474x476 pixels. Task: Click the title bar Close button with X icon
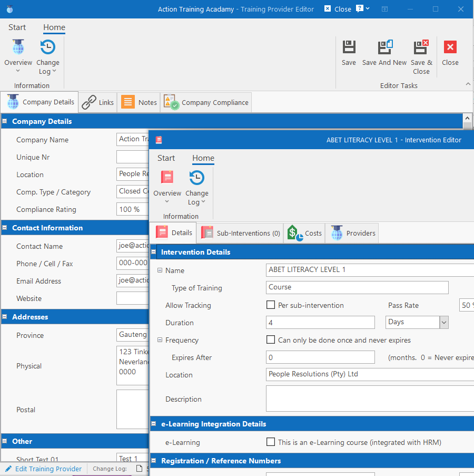point(338,9)
